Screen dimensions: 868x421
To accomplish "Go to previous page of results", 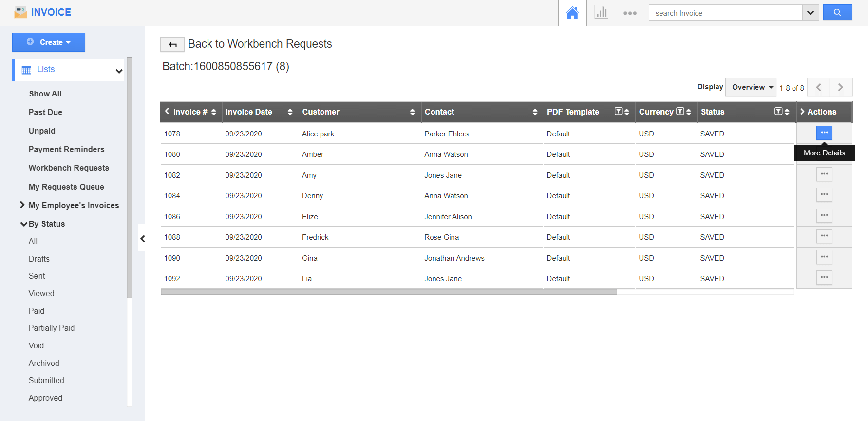I will click(x=819, y=87).
